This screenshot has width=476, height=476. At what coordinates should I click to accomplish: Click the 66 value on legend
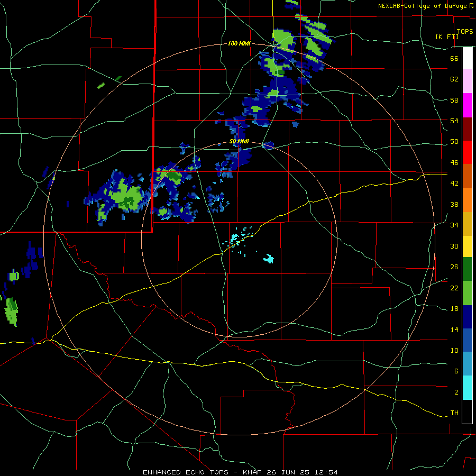[454, 58]
